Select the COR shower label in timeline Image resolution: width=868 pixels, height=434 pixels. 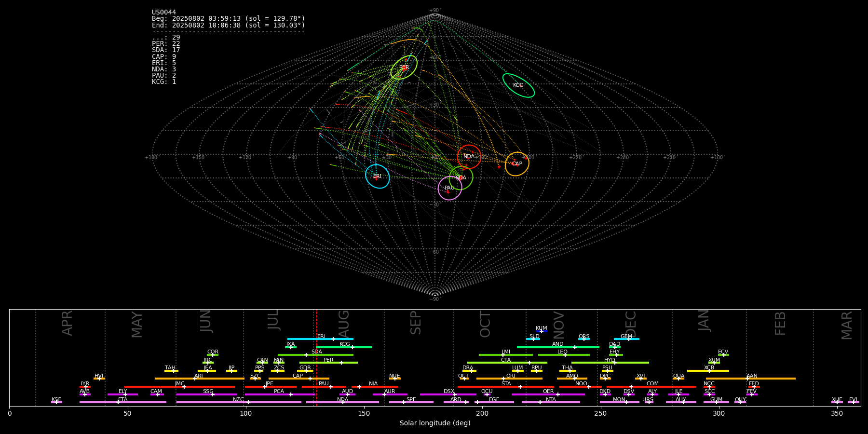(x=213, y=352)
